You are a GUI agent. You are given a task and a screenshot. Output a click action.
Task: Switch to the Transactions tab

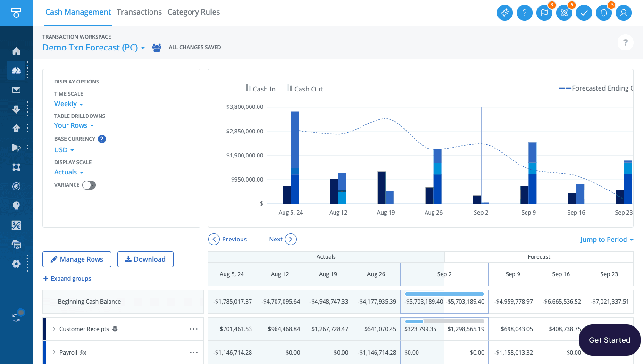139,12
